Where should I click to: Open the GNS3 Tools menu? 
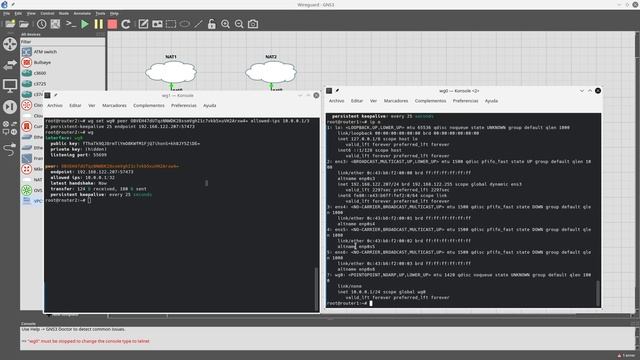(x=100, y=13)
